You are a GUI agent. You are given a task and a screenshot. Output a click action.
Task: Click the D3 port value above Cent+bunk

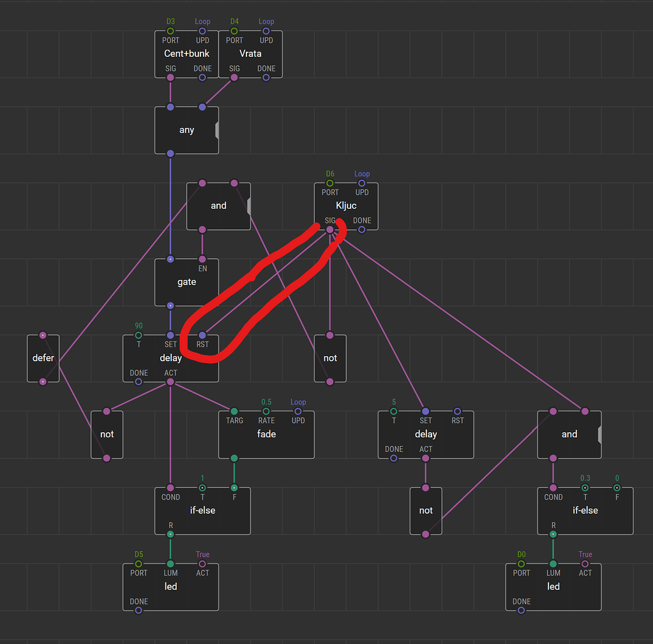(170, 21)
